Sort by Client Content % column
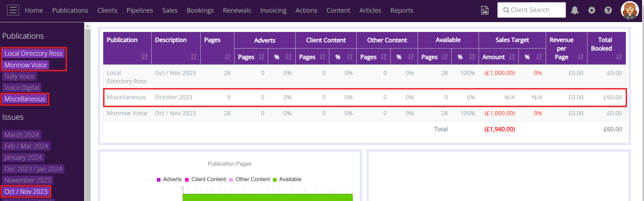This screenshot has height=201, width=644. [350, 57]
